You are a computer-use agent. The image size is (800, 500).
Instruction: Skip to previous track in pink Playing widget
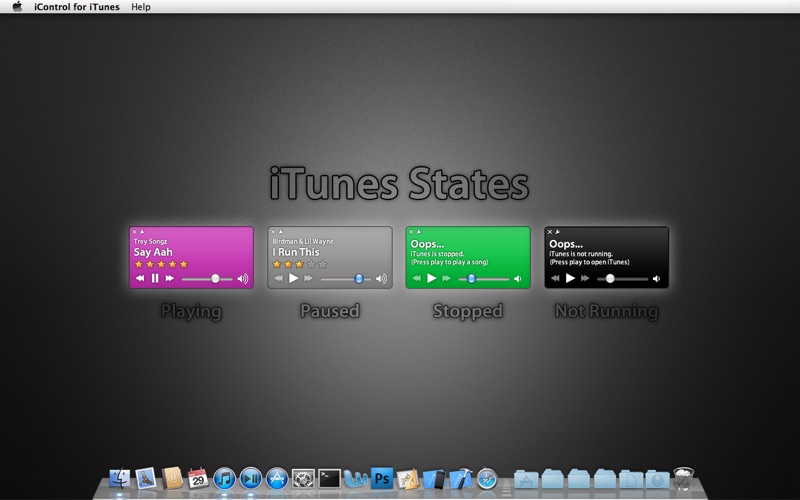140,278
